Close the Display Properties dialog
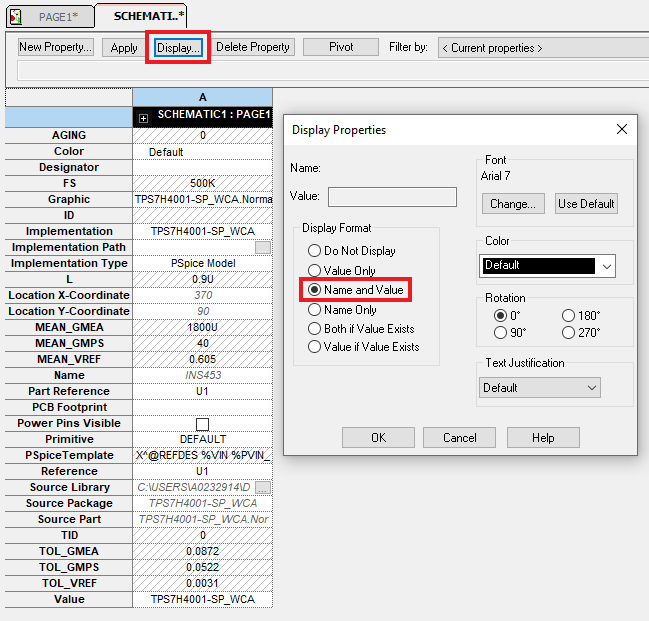649x621 pixels. point(621,129)
